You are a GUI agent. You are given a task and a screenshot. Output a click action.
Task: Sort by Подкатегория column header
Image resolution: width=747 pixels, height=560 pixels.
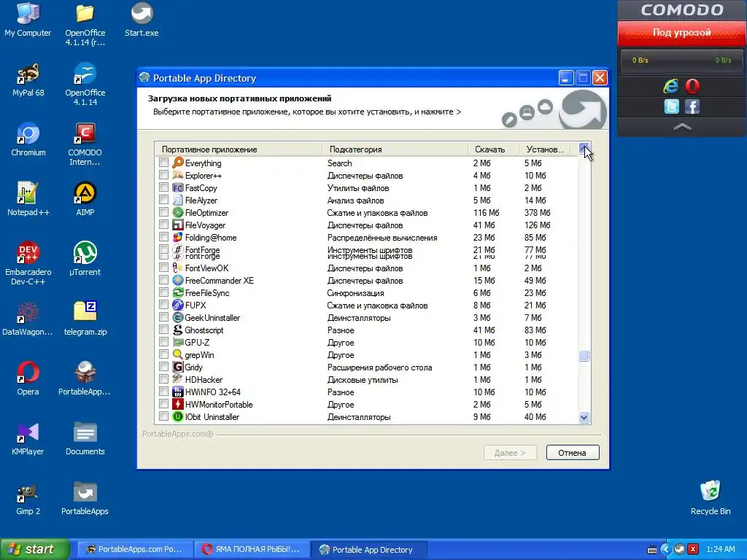[395, 149]
